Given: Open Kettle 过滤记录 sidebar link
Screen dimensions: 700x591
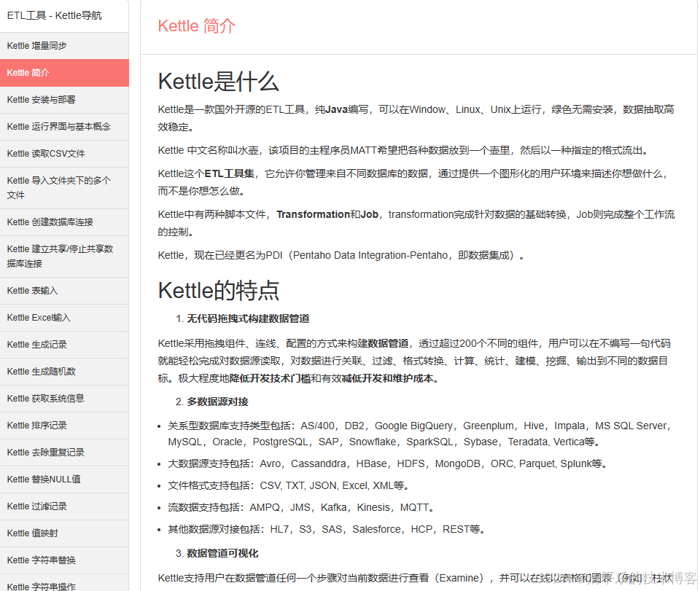Looking at the screenshot, I should (x=64, y=506).
